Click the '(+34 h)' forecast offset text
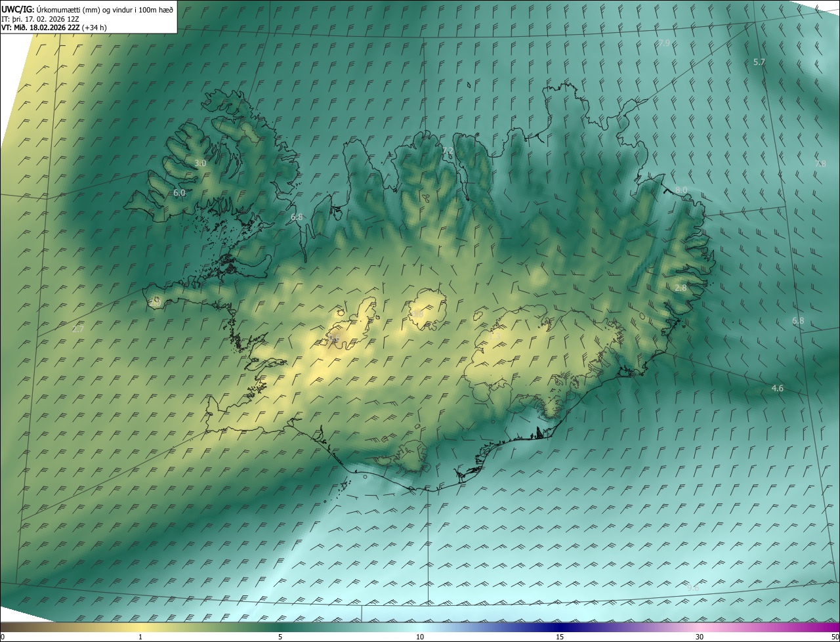840x642 pixels. [95, 28]
